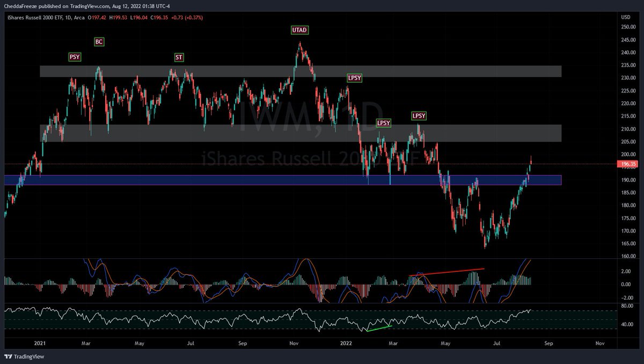Click the 200.00 price axis label
The width and height of the screenshot is (644, 364).
coord(628,155)
